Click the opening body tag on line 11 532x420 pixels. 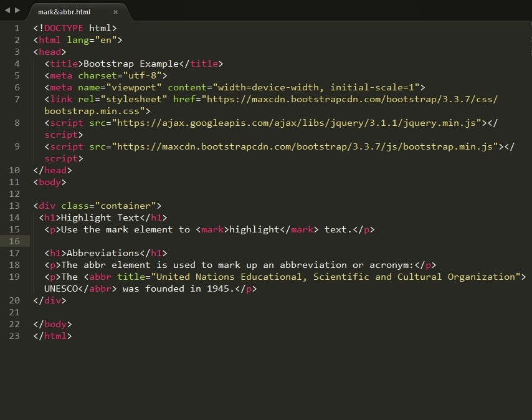(50, 182)
